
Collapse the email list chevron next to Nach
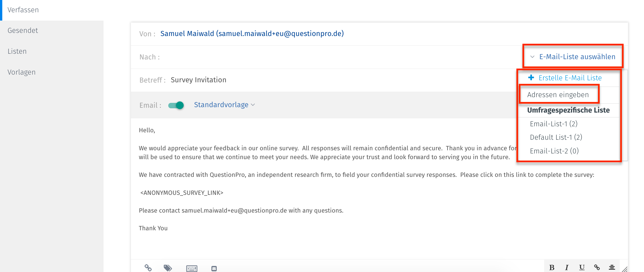coord(532,57)
